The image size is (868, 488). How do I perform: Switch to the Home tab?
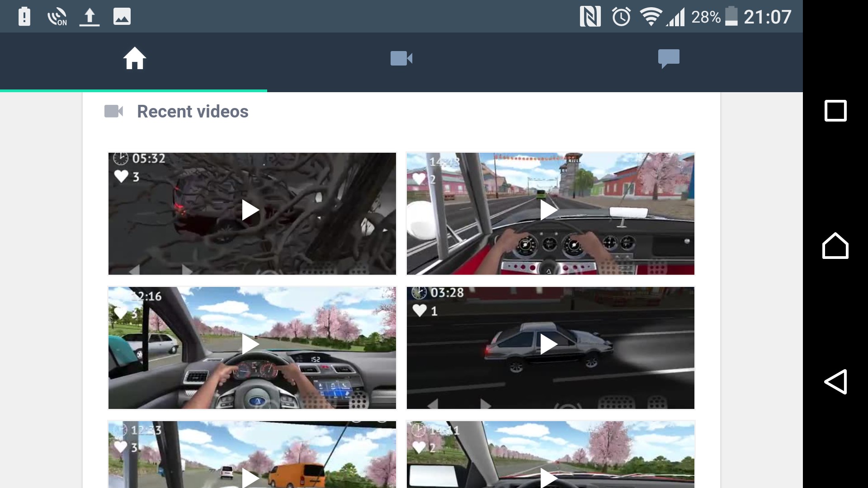coord(134,59)
